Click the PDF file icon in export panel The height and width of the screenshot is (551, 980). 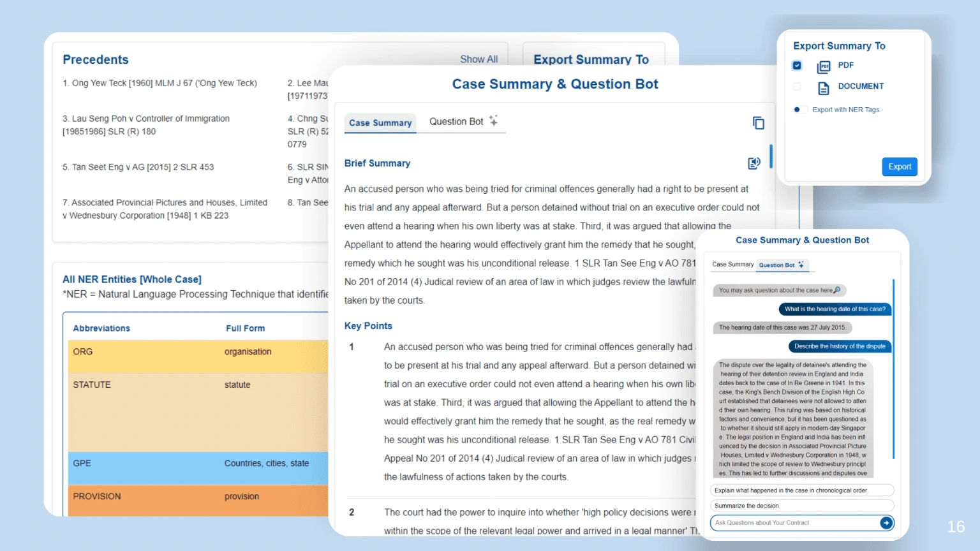[x=824, y=66]
